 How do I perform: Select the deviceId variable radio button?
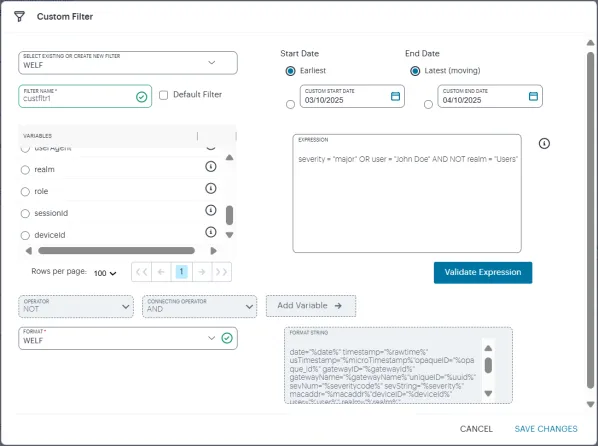(x=25, y=235)
